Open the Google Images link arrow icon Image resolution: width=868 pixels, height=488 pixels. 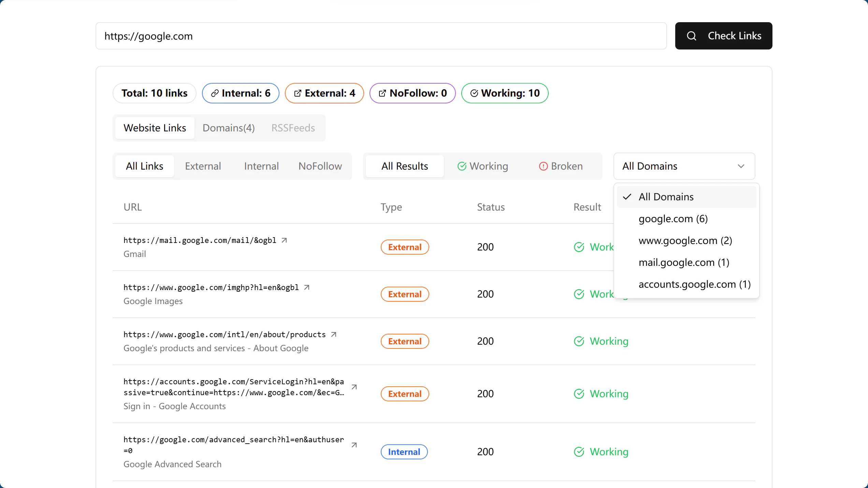307,287
